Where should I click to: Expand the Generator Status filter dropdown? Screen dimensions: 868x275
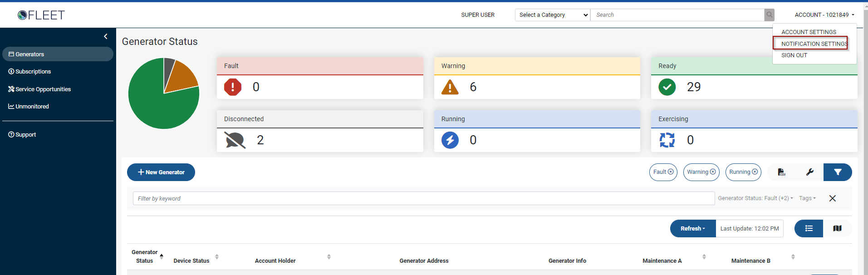click(755, 198)
